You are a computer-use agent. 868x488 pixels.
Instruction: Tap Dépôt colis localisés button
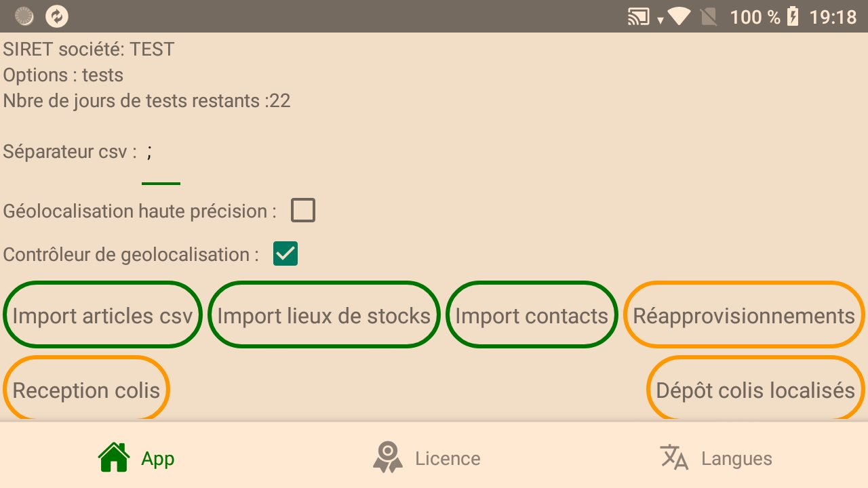click(755, 390)
